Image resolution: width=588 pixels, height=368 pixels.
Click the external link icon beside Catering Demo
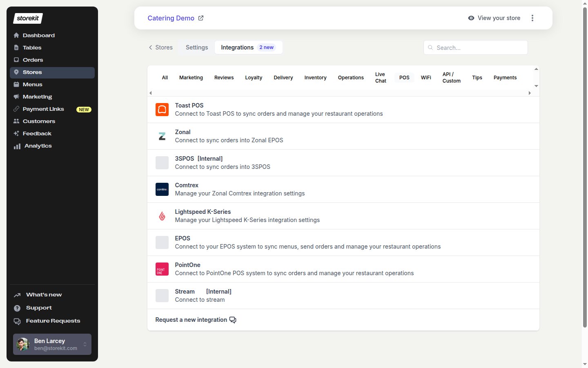(x=201, y=18)
